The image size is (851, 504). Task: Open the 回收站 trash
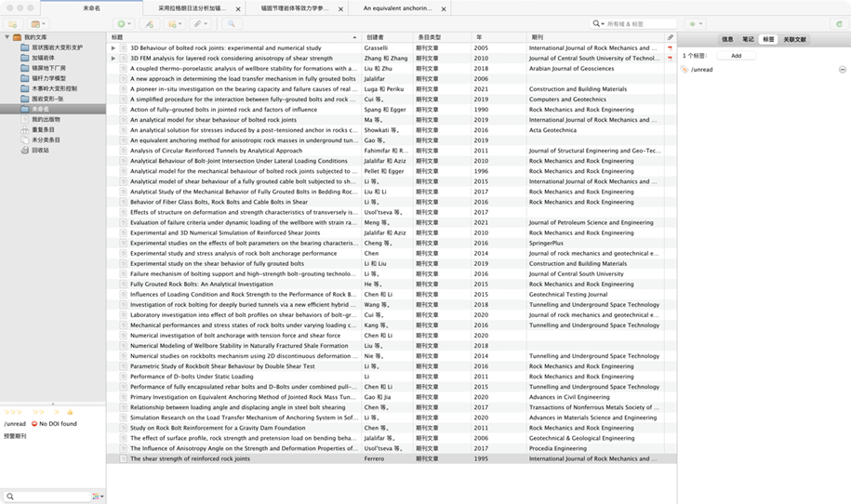click(40, 151)
